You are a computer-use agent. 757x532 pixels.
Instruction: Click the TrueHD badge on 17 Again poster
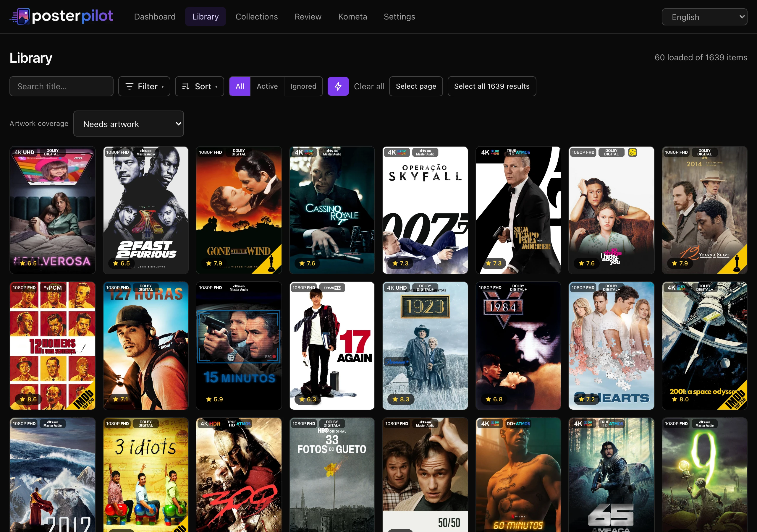(332, 288)
